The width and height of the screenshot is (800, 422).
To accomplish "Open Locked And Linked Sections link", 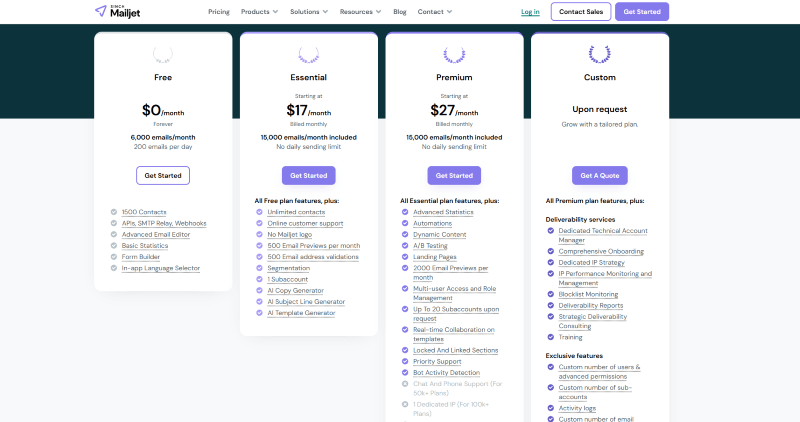I will [455, 351].
